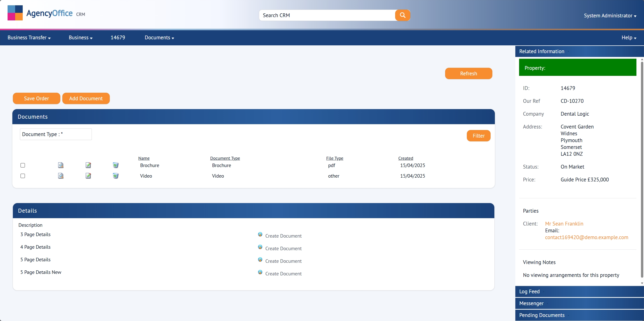Open edit icon for Video document
The height and width of the screenshot is (321, 644).
(88, 176)
